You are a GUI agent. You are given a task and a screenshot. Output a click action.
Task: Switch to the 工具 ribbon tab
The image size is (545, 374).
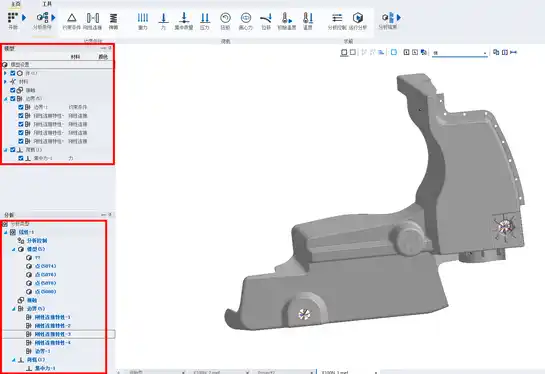pyautogui.click(x=47, y=4)
